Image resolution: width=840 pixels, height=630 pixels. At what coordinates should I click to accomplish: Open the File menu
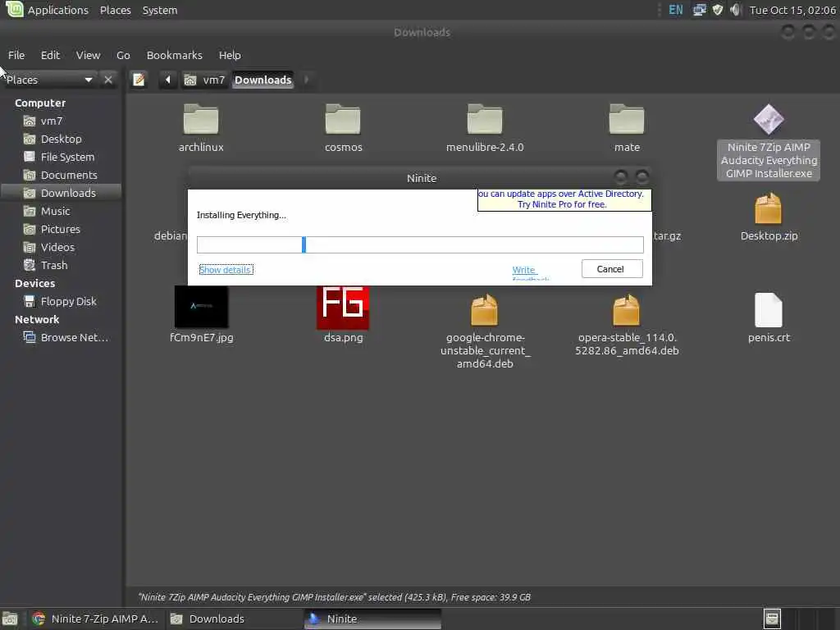pyautogui.click(x=16, y=55)
